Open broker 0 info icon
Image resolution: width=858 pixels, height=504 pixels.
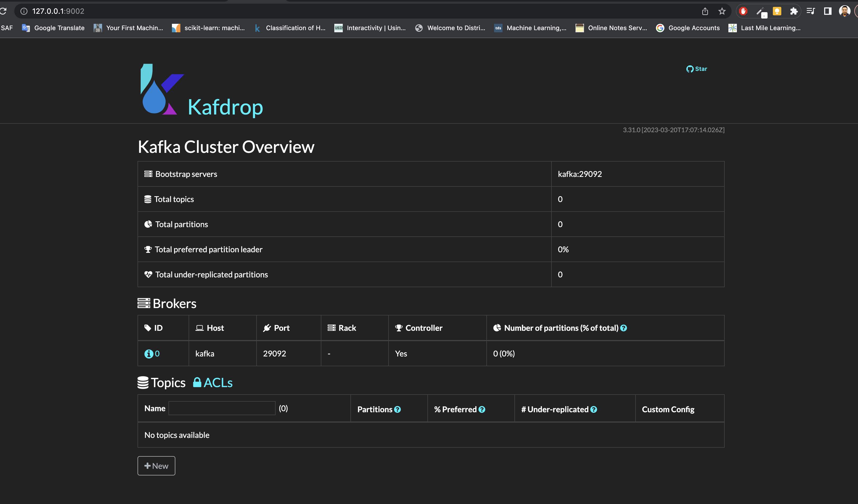pos(148,354)
